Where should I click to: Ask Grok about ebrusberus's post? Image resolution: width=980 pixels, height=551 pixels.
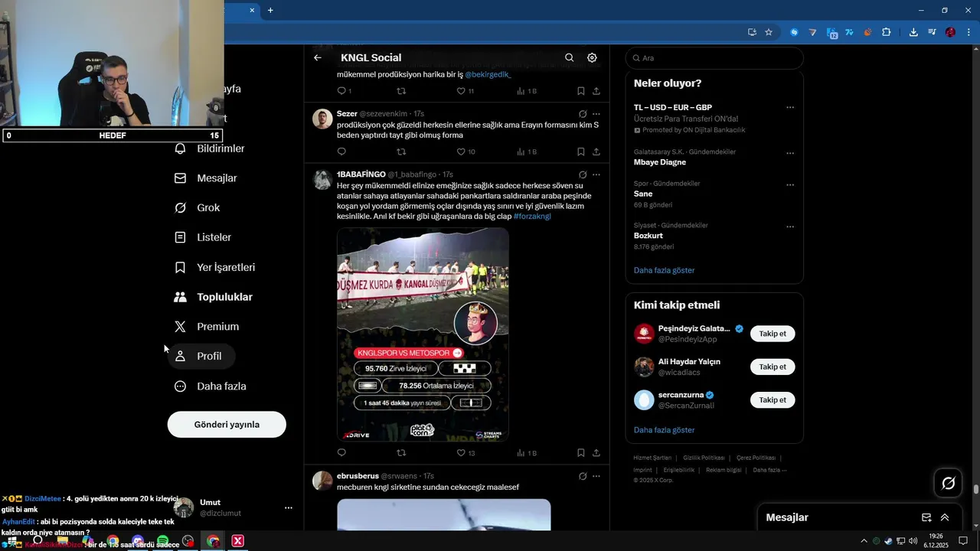click(583, 476)
